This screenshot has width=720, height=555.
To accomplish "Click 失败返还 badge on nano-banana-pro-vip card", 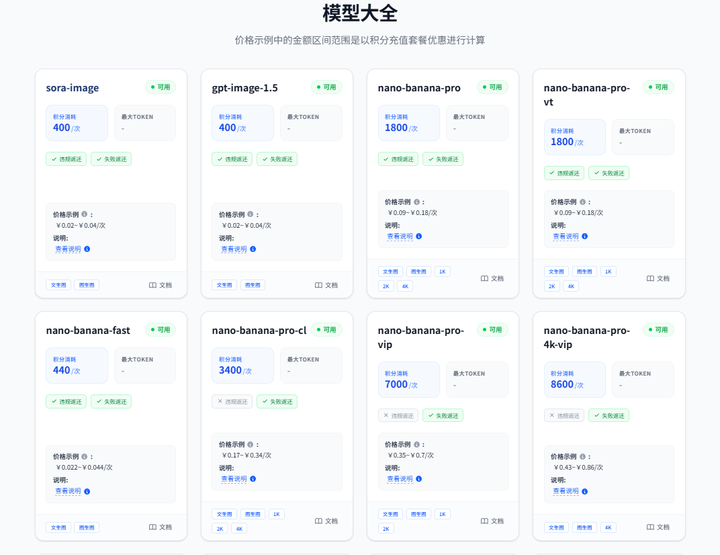I will 442,415.
